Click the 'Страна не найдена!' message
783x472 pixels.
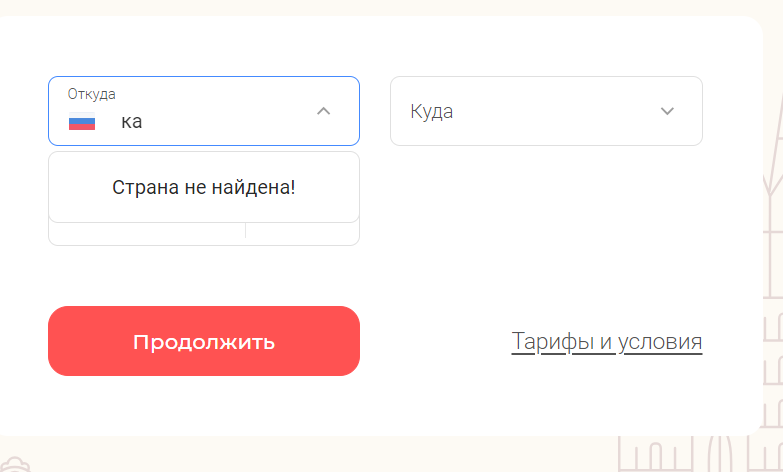coord(204,187)
